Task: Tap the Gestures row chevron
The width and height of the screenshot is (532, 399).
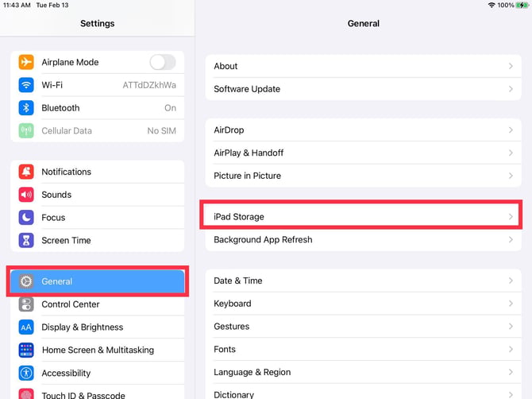Action: click(511, 327)
